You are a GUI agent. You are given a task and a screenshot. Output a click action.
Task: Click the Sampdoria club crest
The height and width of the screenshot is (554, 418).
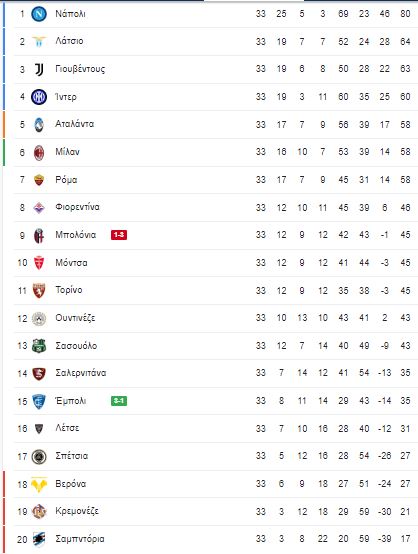(39, 539)
